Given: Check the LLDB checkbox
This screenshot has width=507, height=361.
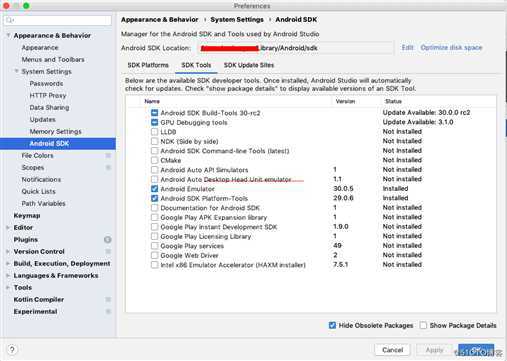Looking at the screenshot, I should 154,132.
